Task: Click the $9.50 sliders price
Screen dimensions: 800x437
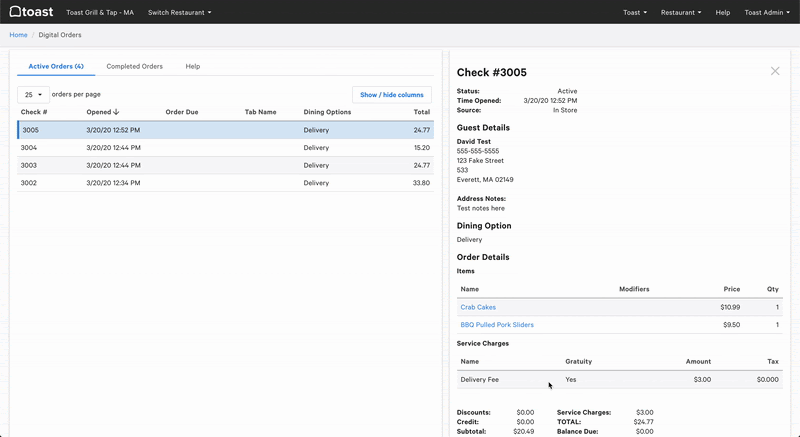Action: [x=732, y=324]
